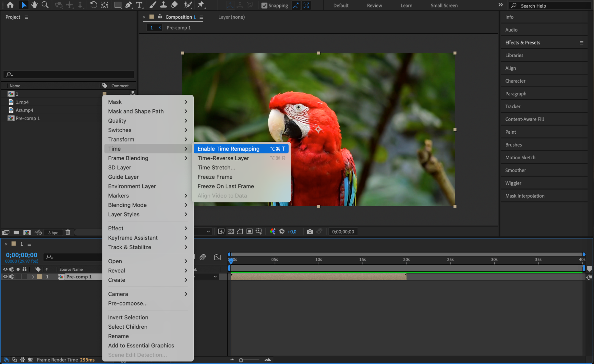Click the snapshot camera icon

pos(310,231)
